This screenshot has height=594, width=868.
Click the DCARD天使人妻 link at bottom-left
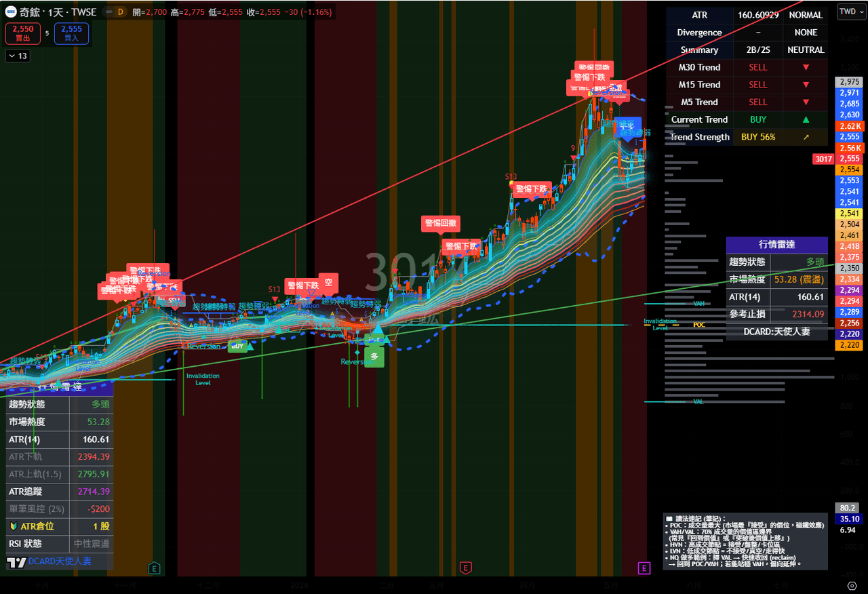click(x=60, y=561)
